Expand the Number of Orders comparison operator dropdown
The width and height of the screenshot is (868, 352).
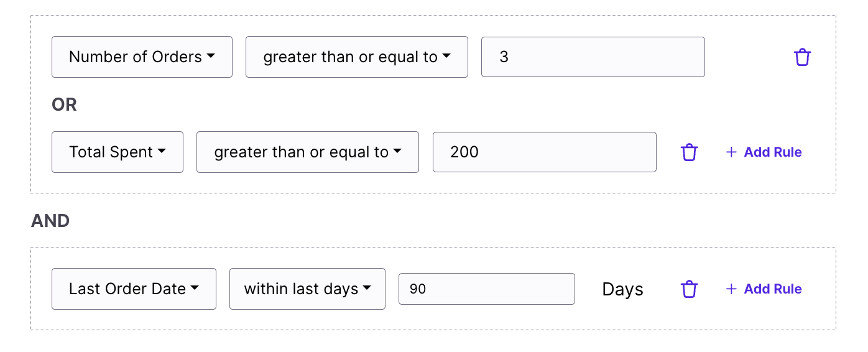point(356,57)
